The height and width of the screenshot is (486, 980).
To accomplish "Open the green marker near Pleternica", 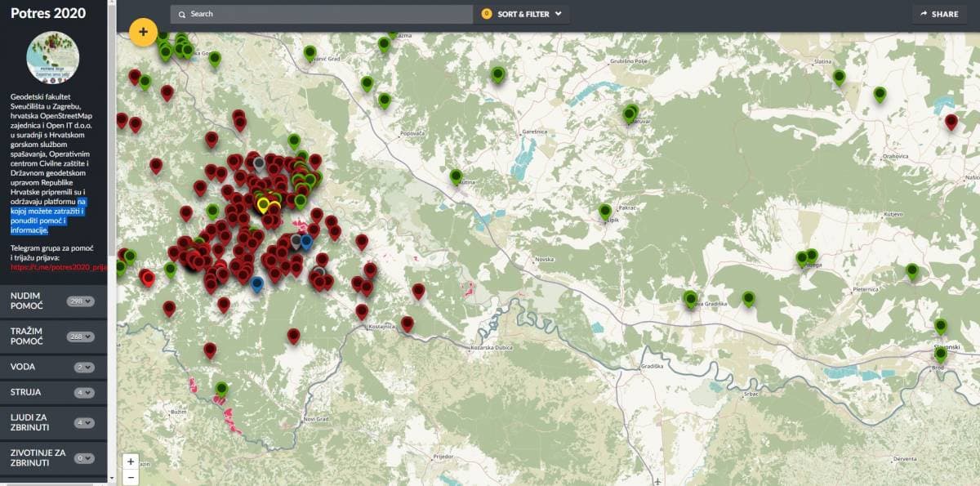I will click(x=912, y=271).
